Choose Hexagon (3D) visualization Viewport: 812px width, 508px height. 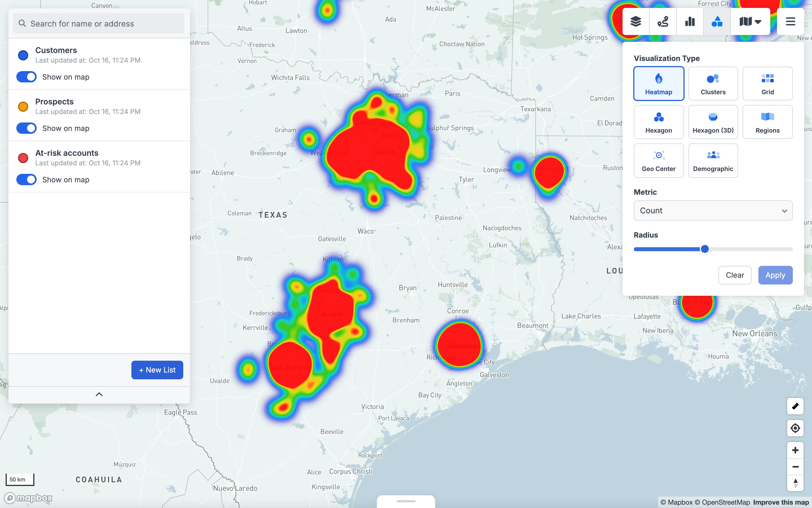(713, 122)
